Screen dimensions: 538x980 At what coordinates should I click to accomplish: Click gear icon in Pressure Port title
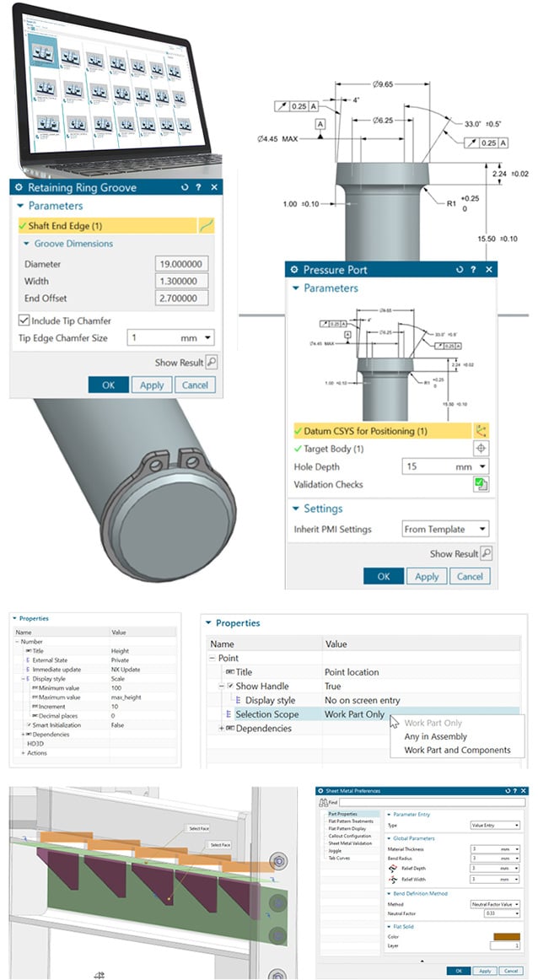click(x=294, y=270)
